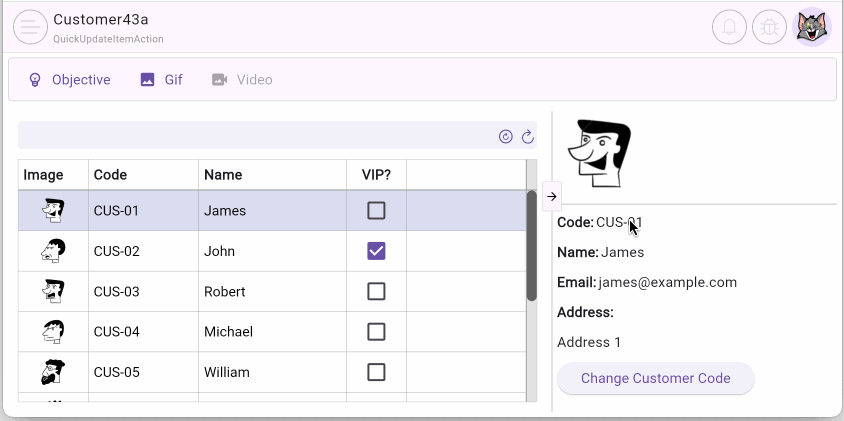Uncheck VIP checkbox for John
844x421 pixels.
pyautogui.click(x=376, y=251)
